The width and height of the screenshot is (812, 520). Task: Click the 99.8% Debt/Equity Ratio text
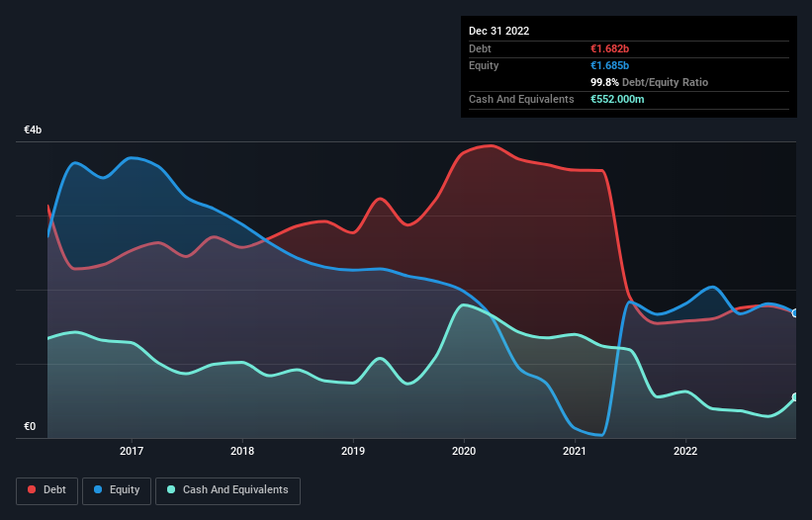pyautogui.click(x=649, y=82)
